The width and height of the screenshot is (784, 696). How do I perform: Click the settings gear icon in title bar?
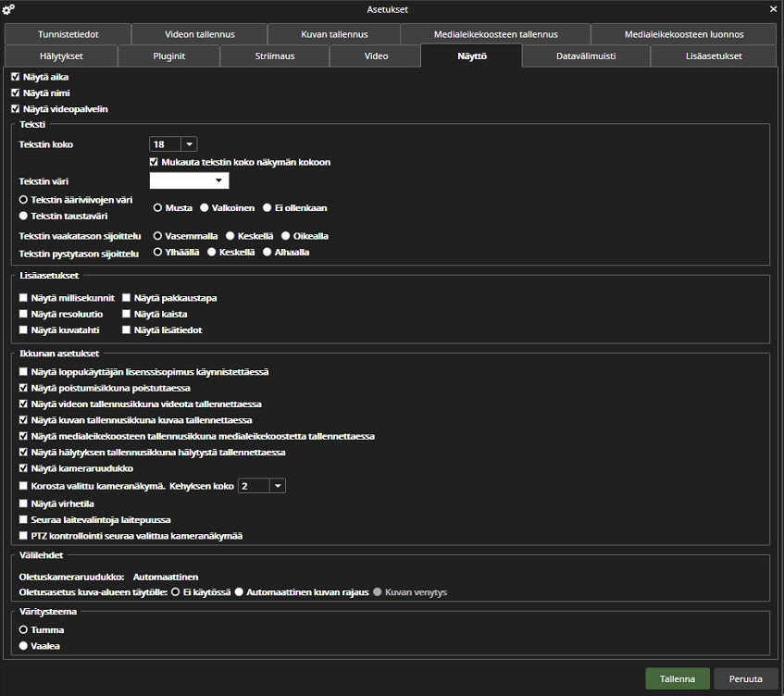[8, 9]
